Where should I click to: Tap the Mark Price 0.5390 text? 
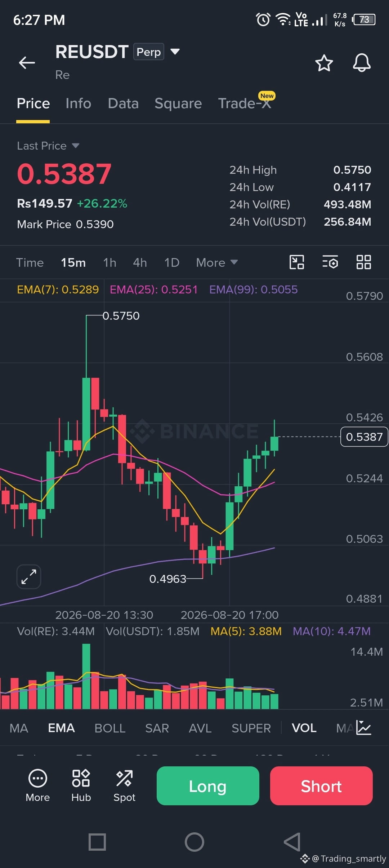[x=65, y=224]
